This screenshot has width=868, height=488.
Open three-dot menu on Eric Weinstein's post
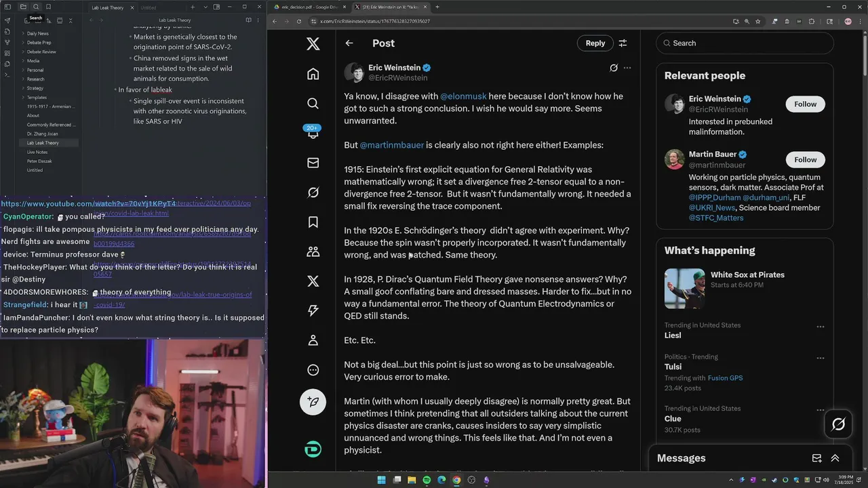click(627, 68)
